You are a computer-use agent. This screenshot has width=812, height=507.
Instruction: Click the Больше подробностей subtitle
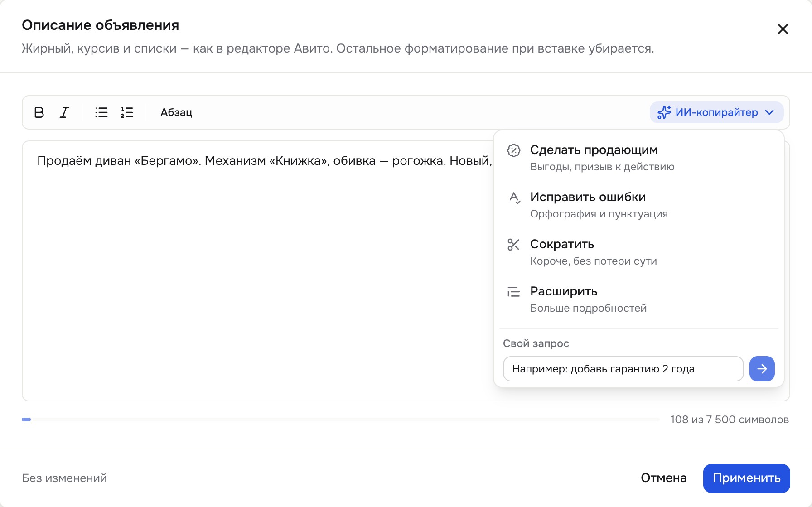coord(588,308)
